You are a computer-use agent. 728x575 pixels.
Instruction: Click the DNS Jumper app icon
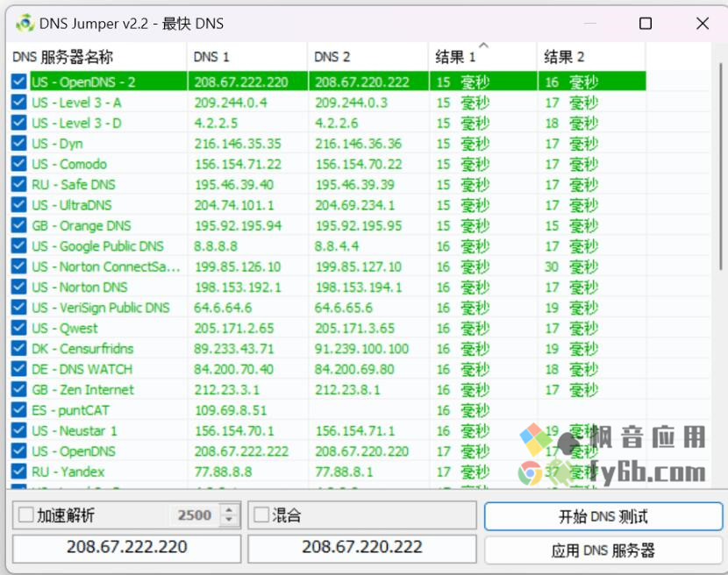pyautogui.click(x=25, y=23)
